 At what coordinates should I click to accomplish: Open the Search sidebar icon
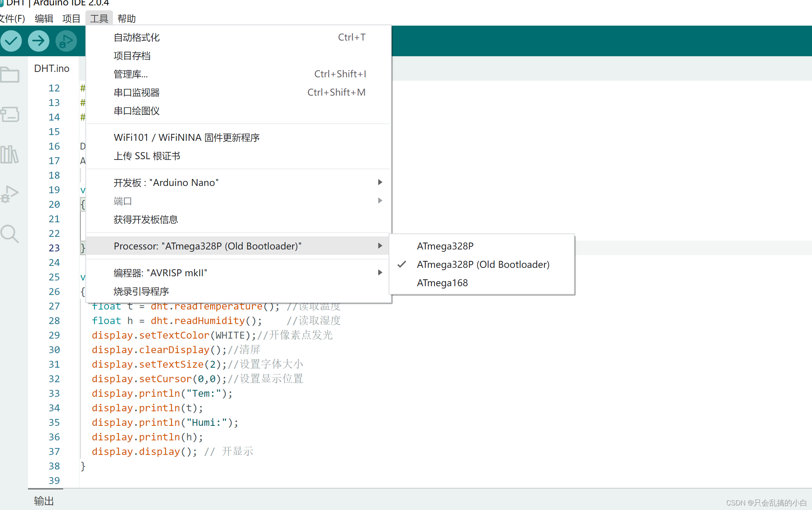pos(10,234)
